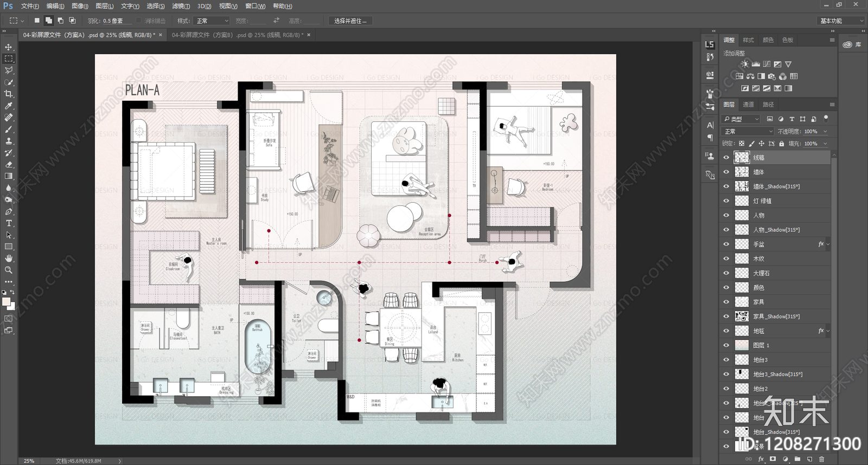The height and width of the screenshot is (465, 868).
Task: Toggle the layer filter on/off switch
Action: point(826,118)
